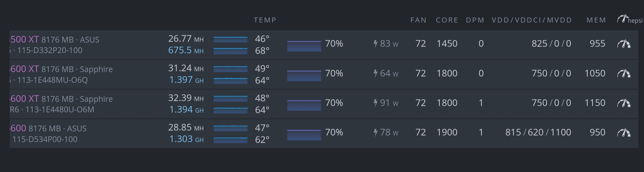644x172 pixels.
Task: Select the 500 XT ASUS GPU name
Action: pyautogui.click(x=24, y=39)
